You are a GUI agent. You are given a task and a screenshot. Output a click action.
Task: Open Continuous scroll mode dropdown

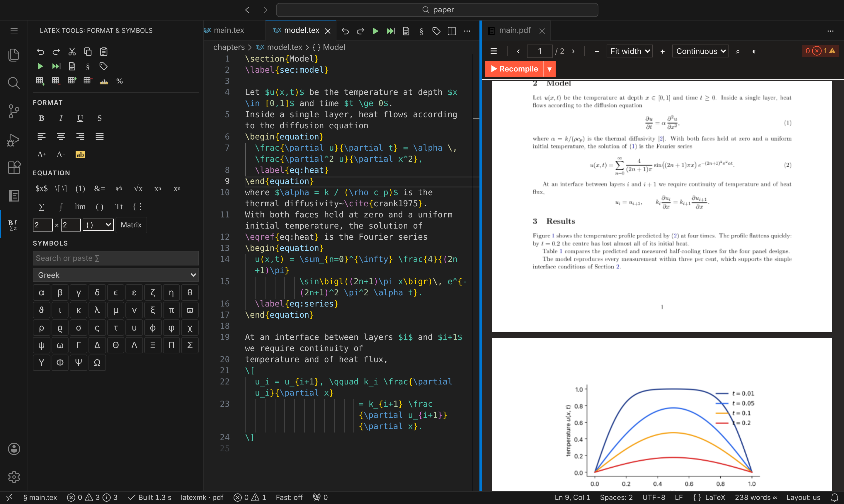700,51
